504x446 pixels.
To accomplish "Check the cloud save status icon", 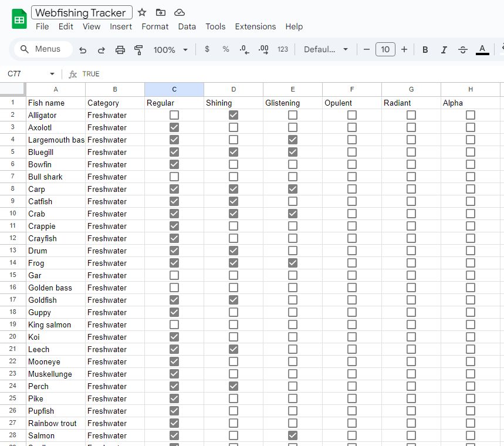I will (x=180, y=12).
